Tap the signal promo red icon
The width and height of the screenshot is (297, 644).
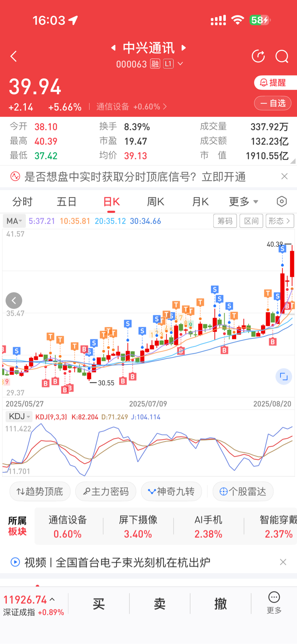[x=15, y=177]
